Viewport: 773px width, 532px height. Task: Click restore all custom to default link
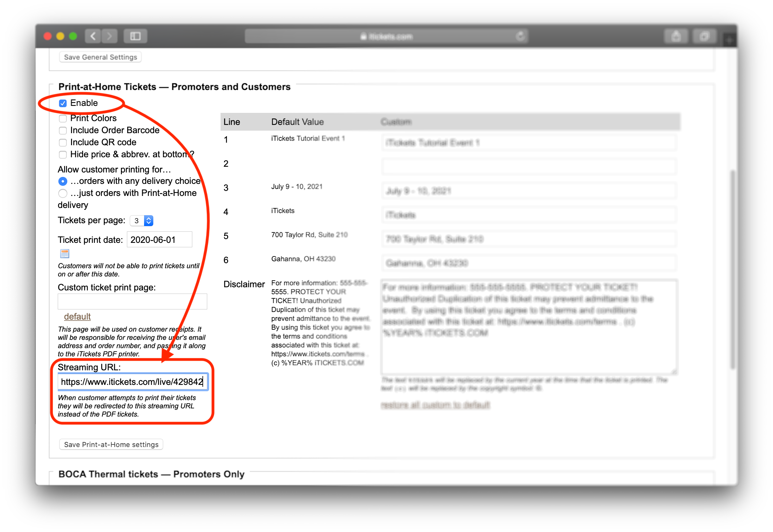pos(435,405)
